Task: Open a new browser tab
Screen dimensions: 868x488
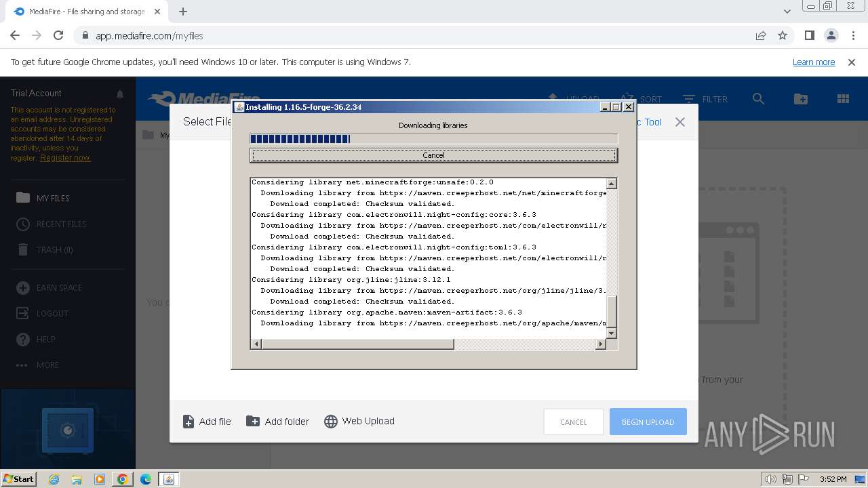Action: (183, 12)
